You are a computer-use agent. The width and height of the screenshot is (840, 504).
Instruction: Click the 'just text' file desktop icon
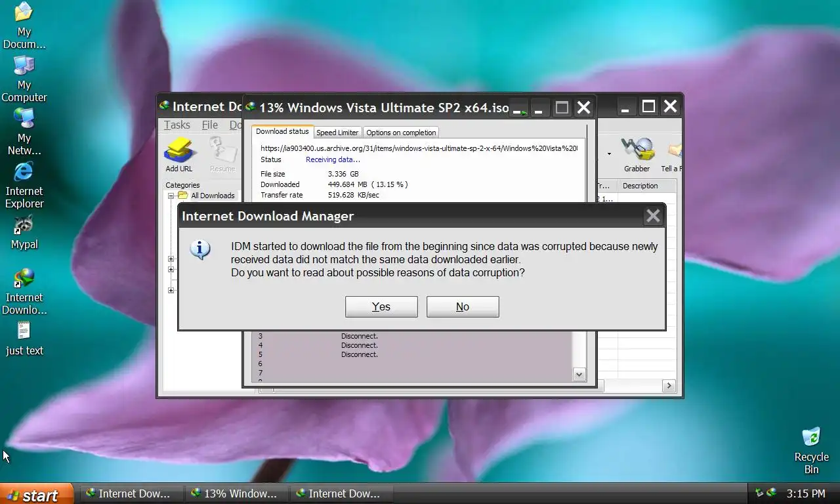click(x=24, y=339)
